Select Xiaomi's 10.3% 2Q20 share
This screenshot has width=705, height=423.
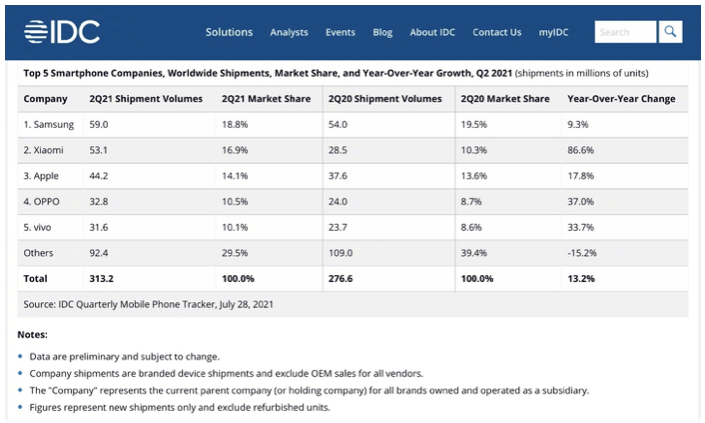473,150
